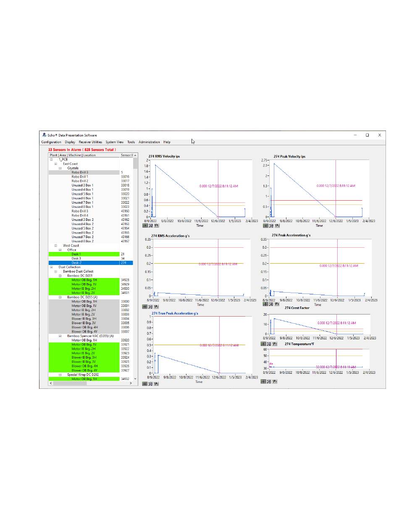Select cursor tool under RMS Acceleration graph
399x532 pixels.
145,307
